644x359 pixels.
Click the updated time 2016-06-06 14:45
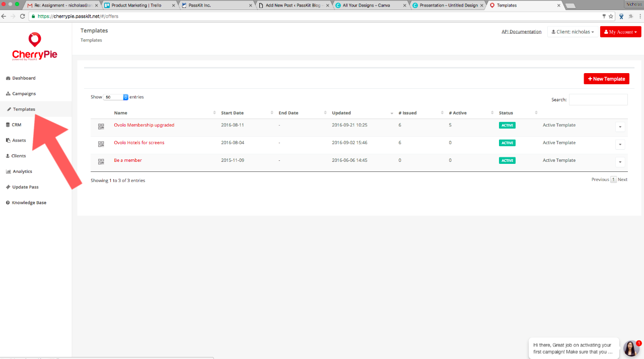(x=349, y=160)
